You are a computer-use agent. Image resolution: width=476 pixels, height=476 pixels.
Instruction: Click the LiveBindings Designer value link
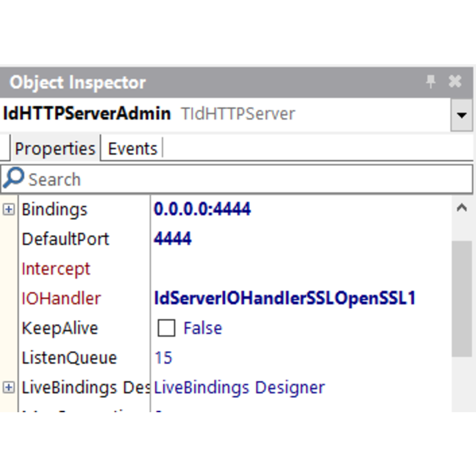tap(239, 387)
